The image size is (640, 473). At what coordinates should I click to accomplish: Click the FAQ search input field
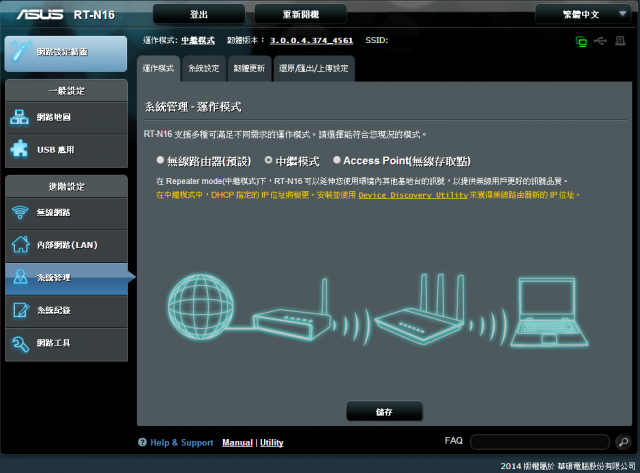click(540, 442)
